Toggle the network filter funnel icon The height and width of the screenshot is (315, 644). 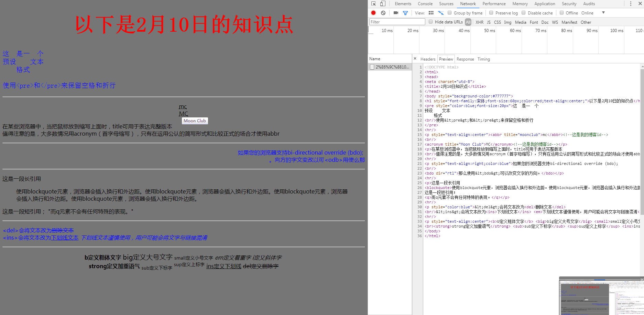[x=405, y=13]
